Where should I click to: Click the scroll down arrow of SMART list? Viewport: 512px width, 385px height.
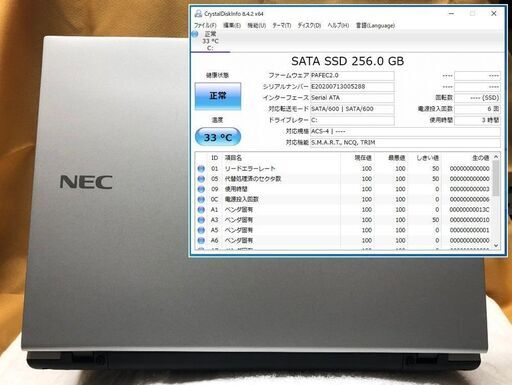point(496,245)
